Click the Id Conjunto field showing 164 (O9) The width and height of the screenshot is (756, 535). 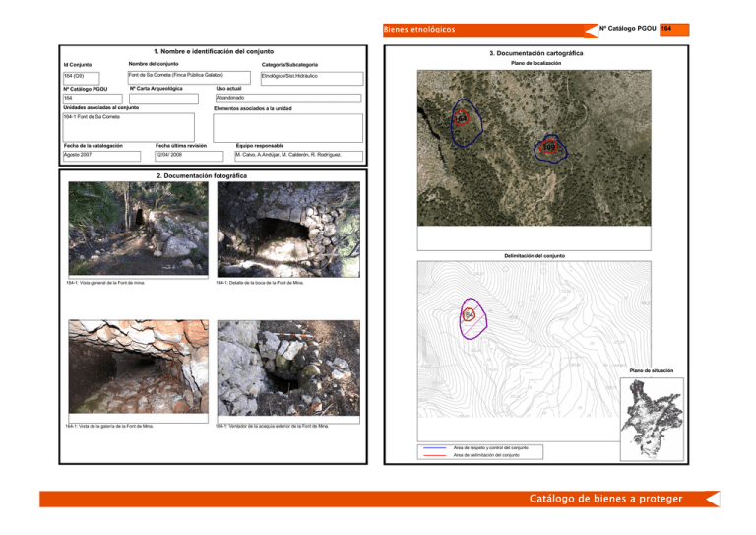coord(81,78)
